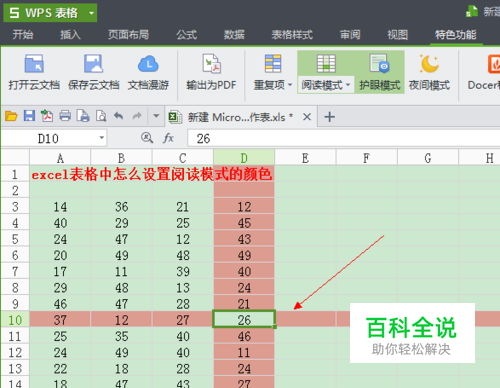Image resolution: width=500 pixels, height=388 pixels.
Task: Click the name box showing D10
Action: click(49, 138)
